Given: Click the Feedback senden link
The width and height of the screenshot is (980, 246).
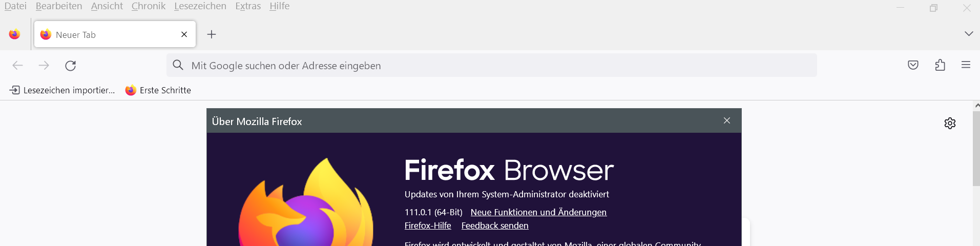Looking at the screenshot, I should pyautogui.click(x=495, y=225).
